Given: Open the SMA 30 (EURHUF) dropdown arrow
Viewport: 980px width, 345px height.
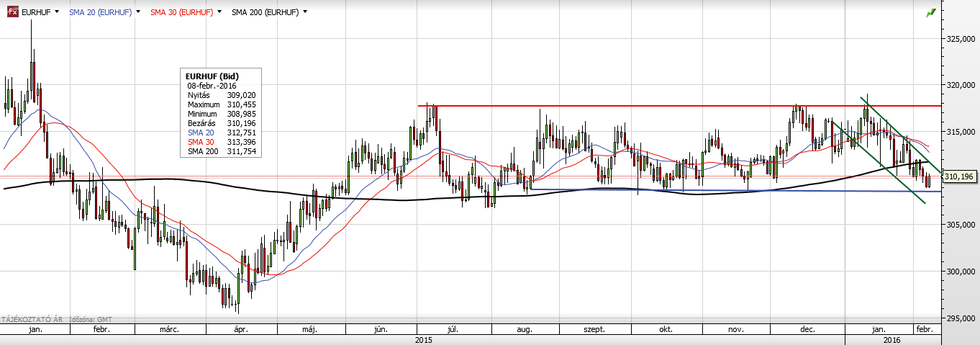Looking at the screenshot, I should 219,12.
